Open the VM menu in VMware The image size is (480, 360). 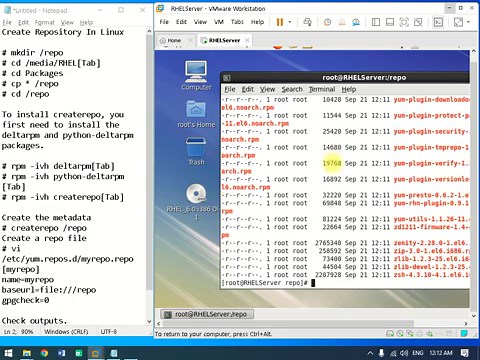pos(219,22)
